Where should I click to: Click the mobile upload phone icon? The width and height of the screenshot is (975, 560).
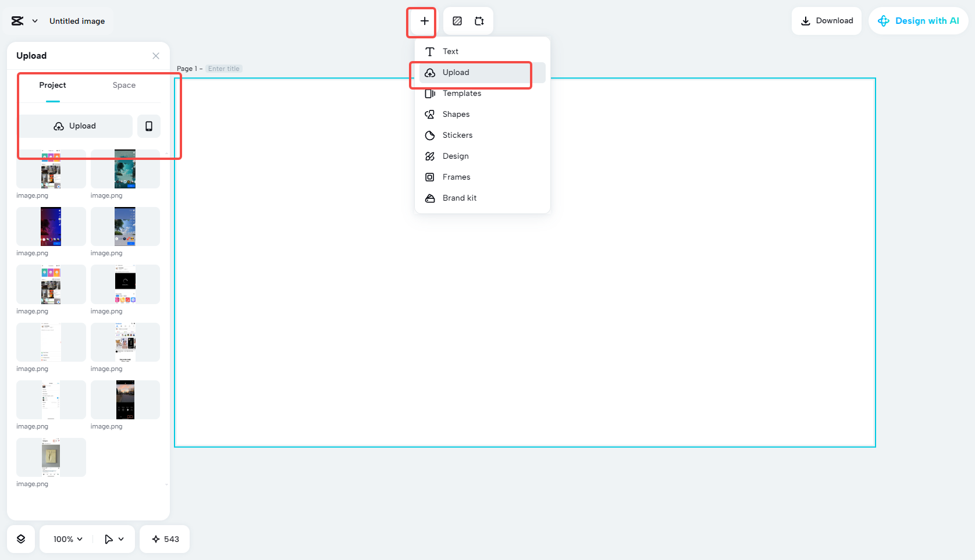(149, 126)
